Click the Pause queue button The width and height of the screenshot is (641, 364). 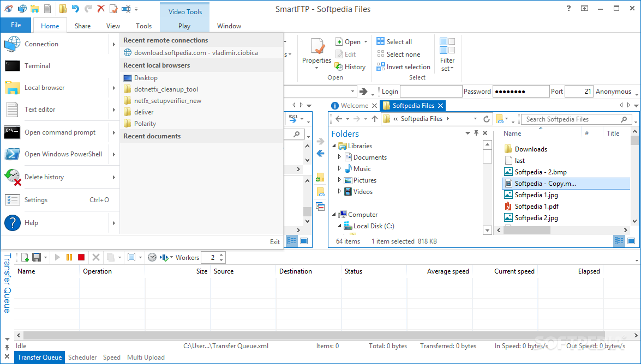(69, 257)
